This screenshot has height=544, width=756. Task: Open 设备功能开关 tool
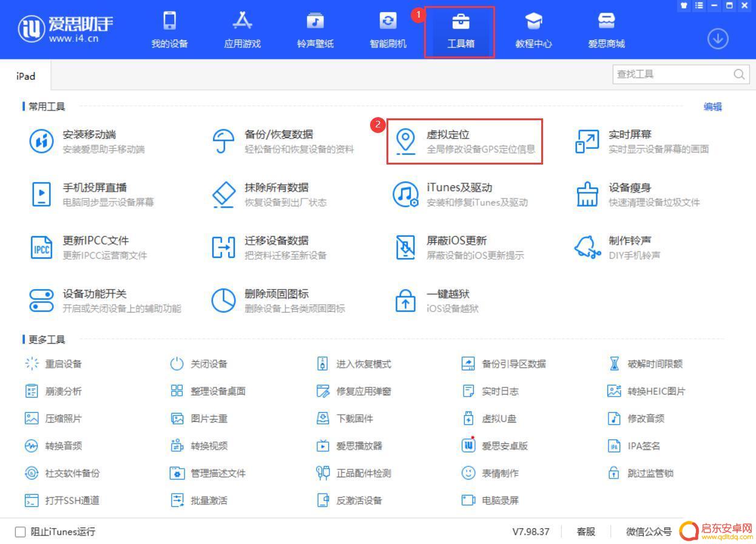pos(105,301)
